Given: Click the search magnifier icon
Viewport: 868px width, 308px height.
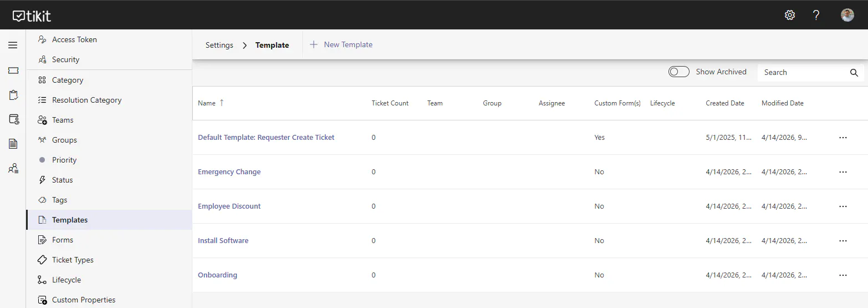Looking at the screenshot, I should pos(854,73).
